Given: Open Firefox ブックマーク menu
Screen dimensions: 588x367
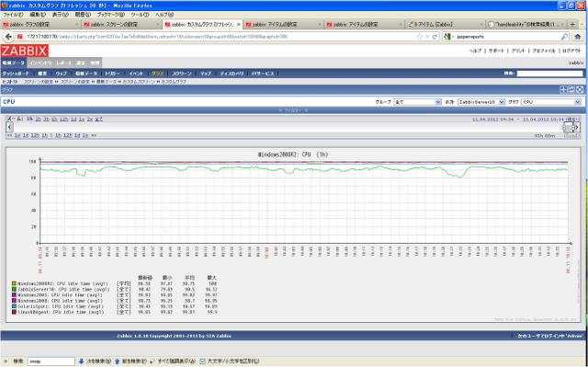Looking at the screenshot, I should [x=110, y=15].
